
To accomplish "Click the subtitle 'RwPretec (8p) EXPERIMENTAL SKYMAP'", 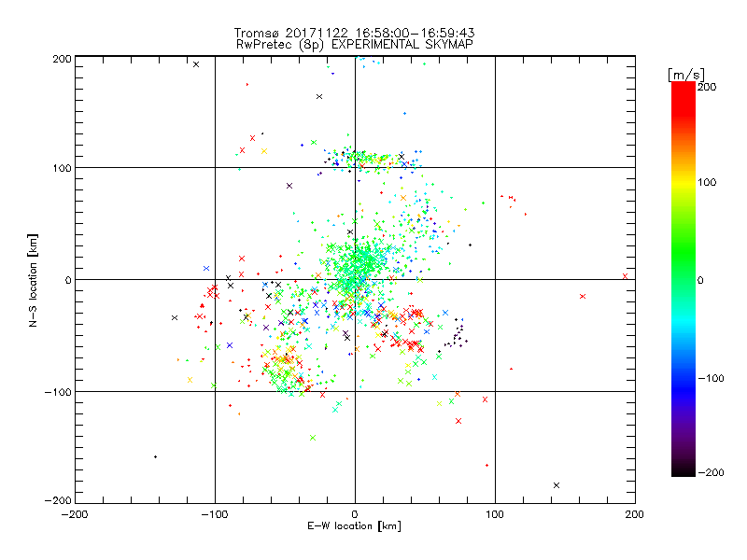I will click(x=355, y=45).
